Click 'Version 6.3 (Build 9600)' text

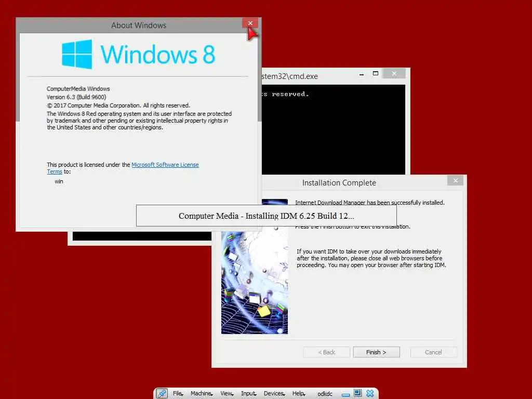(76, 97)
